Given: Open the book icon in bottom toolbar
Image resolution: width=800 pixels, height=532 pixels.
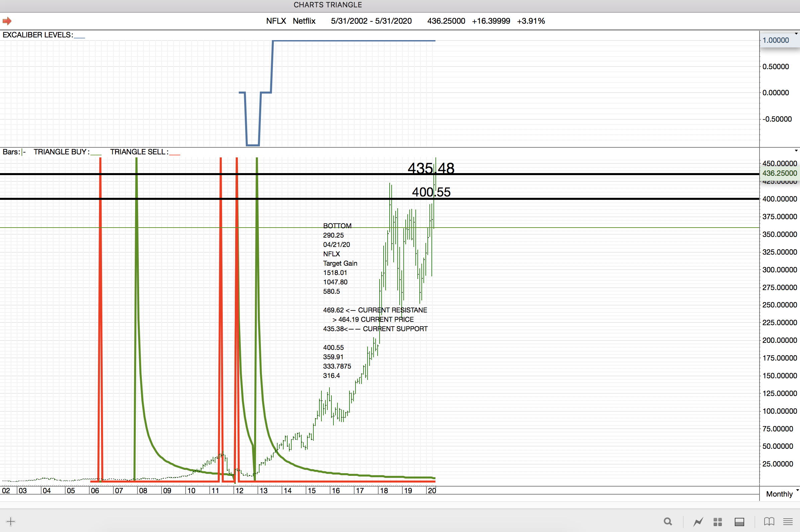Looking at the screenshot, I should click(769, 522).
